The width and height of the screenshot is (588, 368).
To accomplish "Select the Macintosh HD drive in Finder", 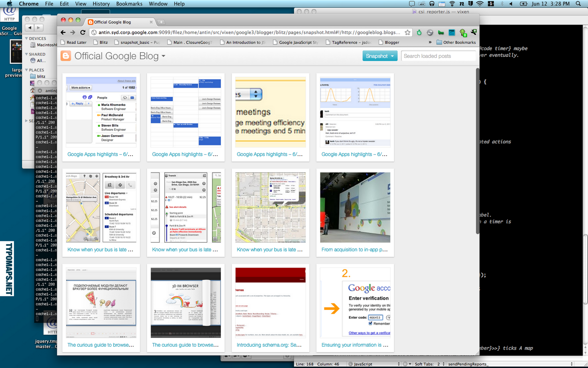I will [x=44, y=45].
